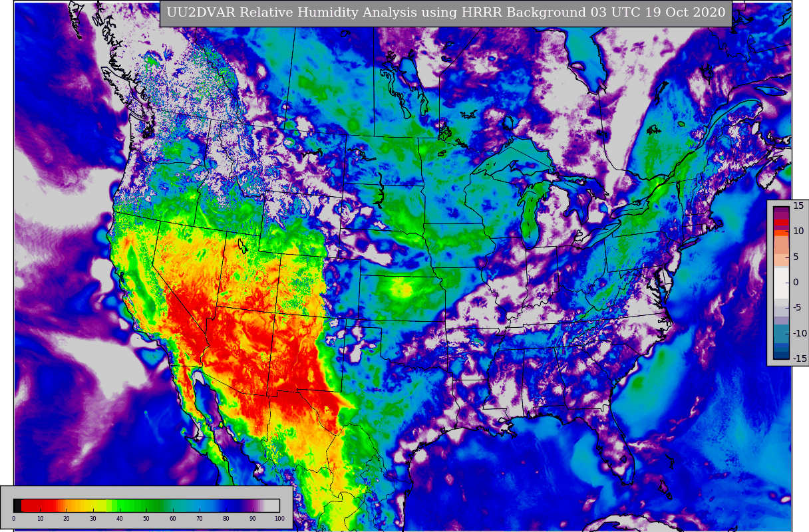Pick the black segment of humidity colorbar

click(x=17, y=505)
